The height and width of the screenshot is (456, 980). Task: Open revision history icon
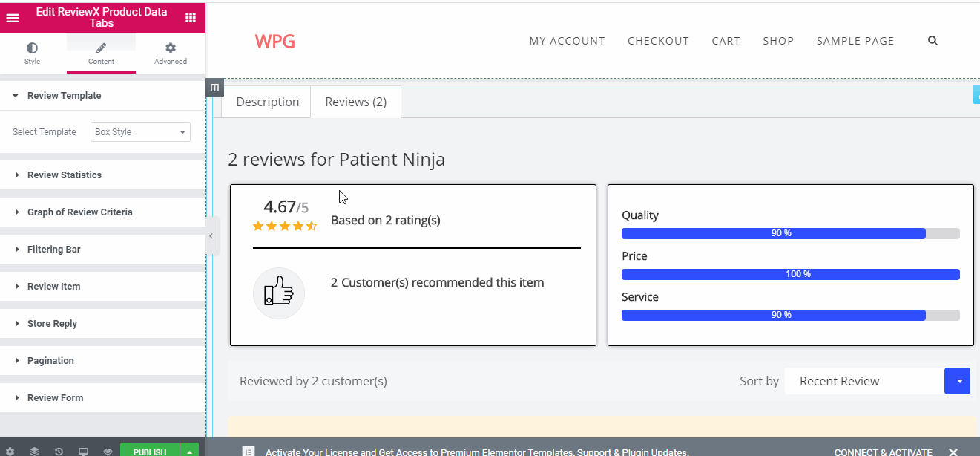click(59, 452)
